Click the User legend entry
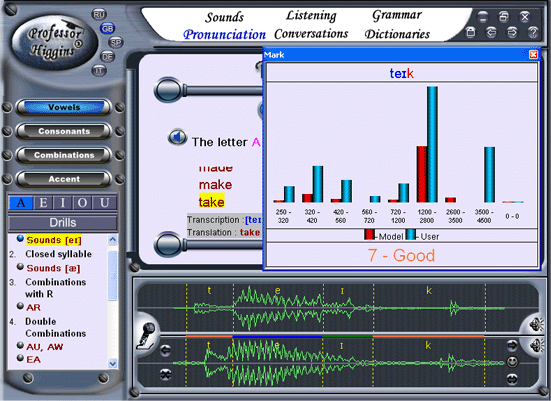 point(423,235)
